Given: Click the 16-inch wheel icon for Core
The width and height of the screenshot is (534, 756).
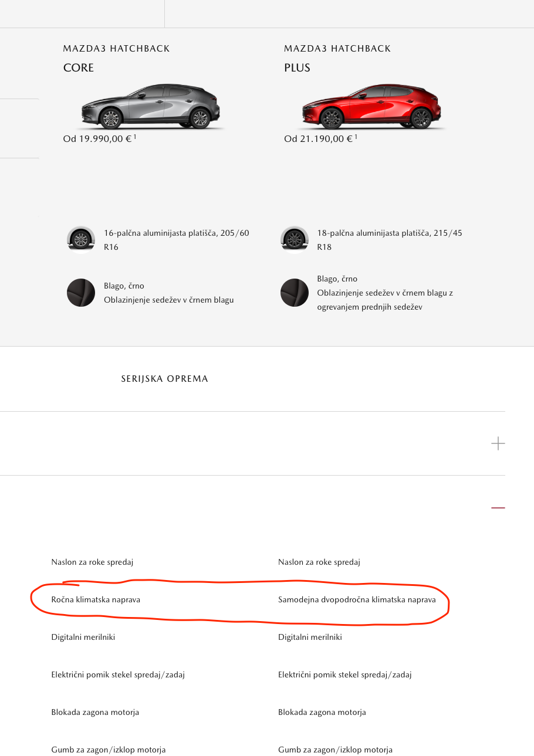Looking at the screenshot, I should tap(81, 240).
